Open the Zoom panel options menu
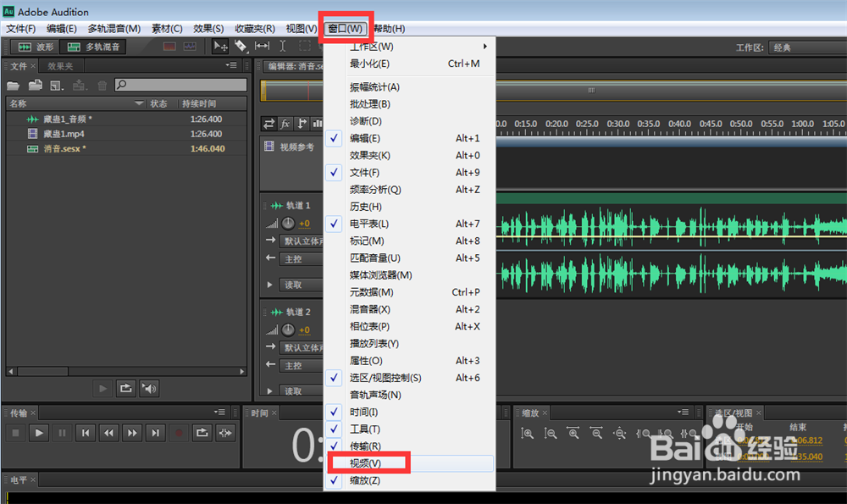This screenshot has width=847, height=504. pos(684,413)
